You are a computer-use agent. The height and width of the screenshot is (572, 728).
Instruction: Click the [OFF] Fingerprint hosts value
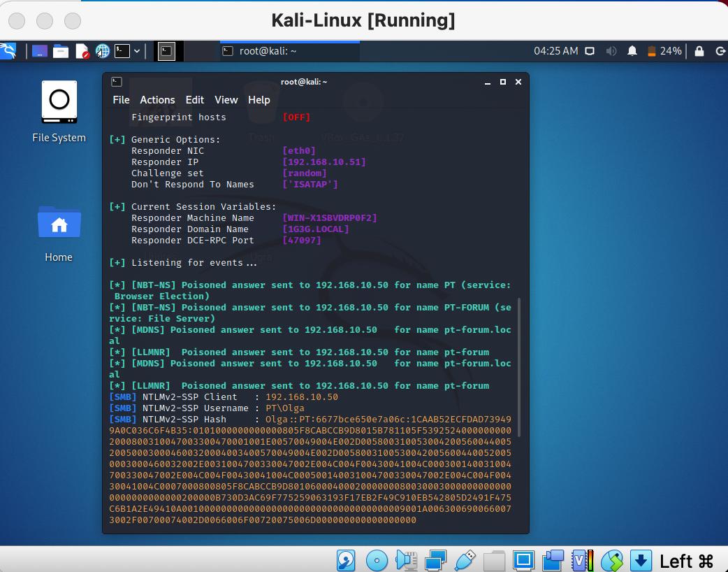pyautogui.click(x=296, y=117)
